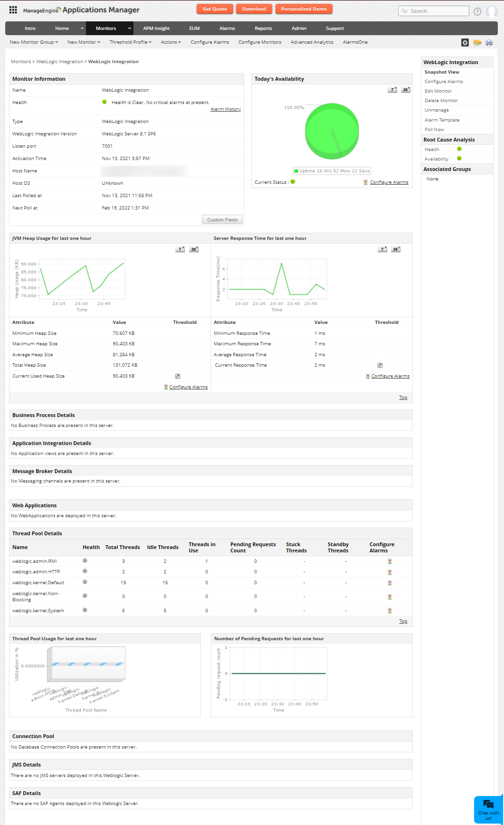Screen dimensions: 504x825
Task: Open the Actions dropdown menu
Action: (171, 42)
